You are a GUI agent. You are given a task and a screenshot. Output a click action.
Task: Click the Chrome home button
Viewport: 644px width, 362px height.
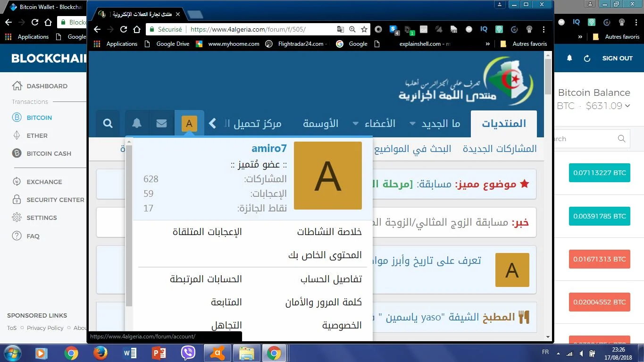click(137, 29)
